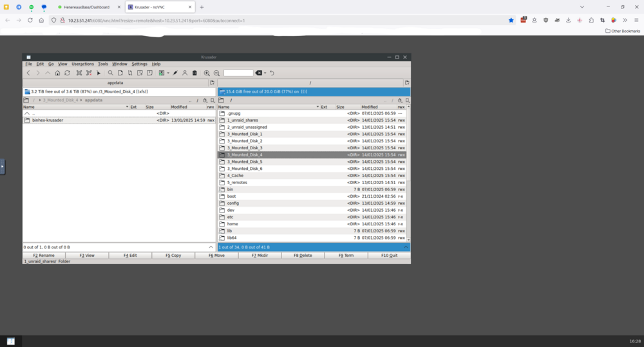Viewport: 644px width, 347px height.
Task: Open dropdown arrow next to terminal icon
Action: click(168, 73)
